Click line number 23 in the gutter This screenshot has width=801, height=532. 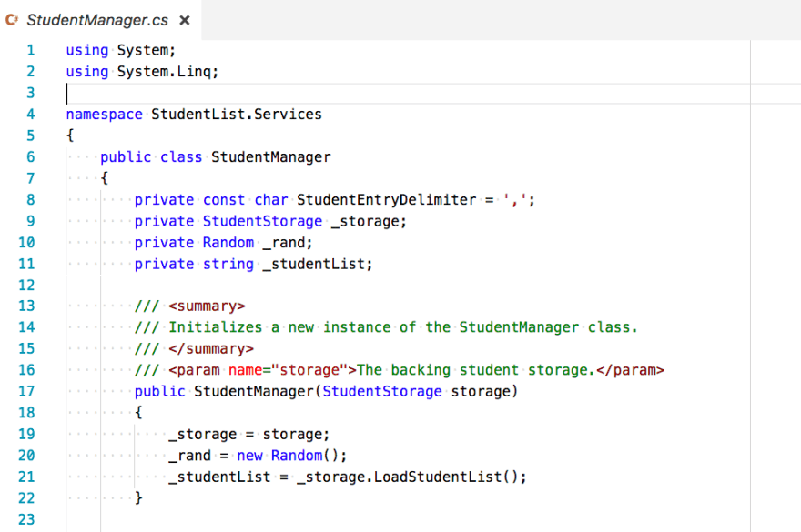click(26, 519)
